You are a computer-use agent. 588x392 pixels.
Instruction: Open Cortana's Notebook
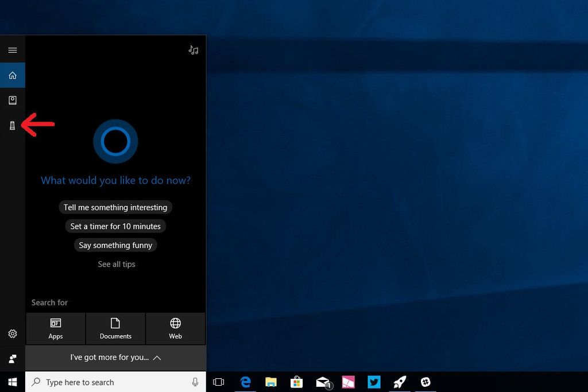click(12, 100)
